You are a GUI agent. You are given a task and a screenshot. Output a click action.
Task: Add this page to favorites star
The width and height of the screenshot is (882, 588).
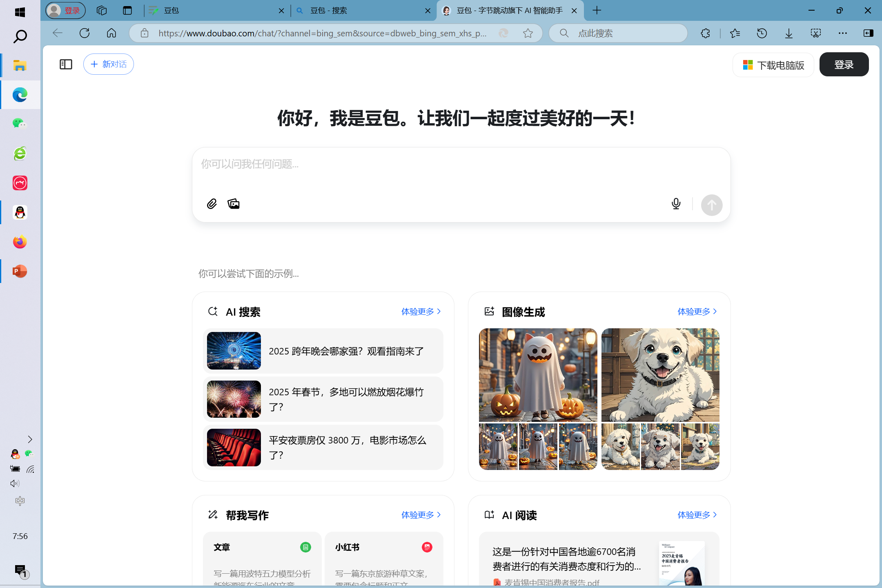click(528, 33)
